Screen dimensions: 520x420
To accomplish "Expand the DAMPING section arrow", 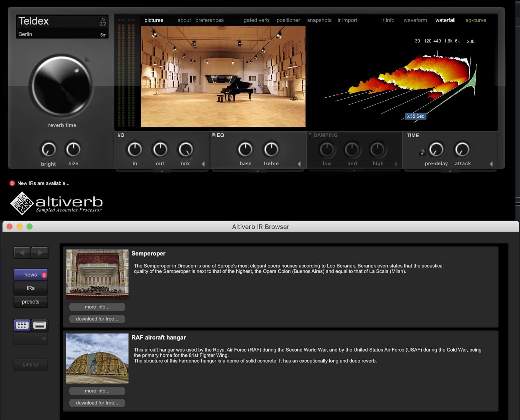I will click(x=396, y=164).
